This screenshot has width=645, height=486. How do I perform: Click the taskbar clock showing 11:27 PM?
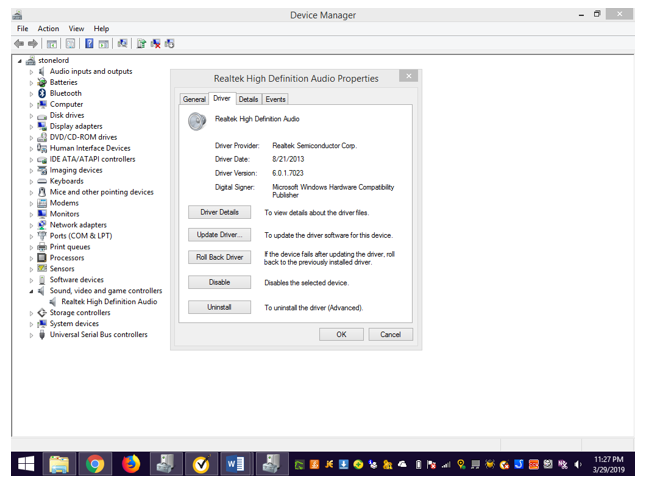pyautogui.click(x=608, y=464)
